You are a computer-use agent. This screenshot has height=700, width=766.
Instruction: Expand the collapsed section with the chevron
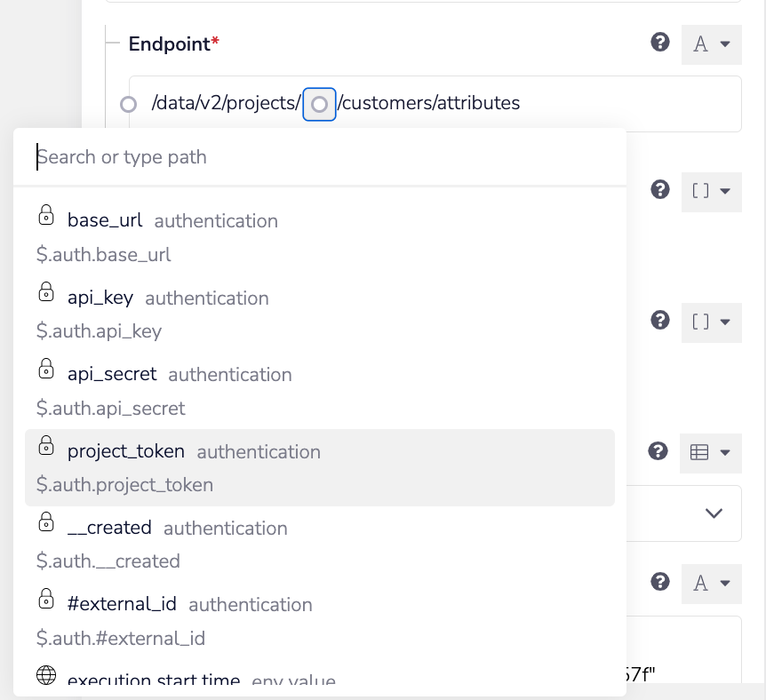pos(712,513)
